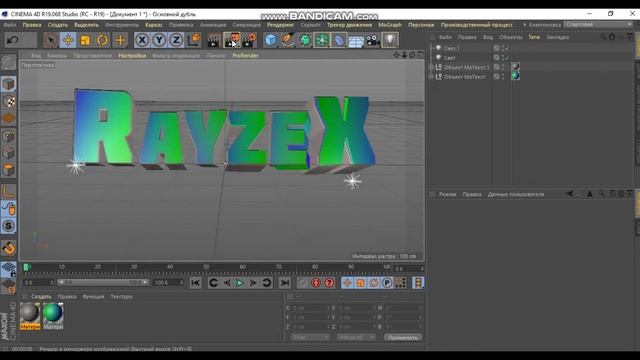This screenshot has height=360, width=640.
Task: Toggle enable checkmark for Свет
Action: point(507,58)
